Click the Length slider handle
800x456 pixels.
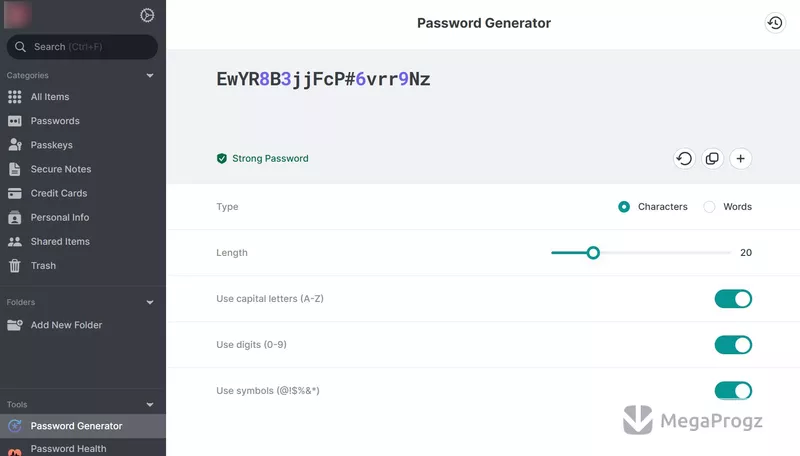(593, 252)
